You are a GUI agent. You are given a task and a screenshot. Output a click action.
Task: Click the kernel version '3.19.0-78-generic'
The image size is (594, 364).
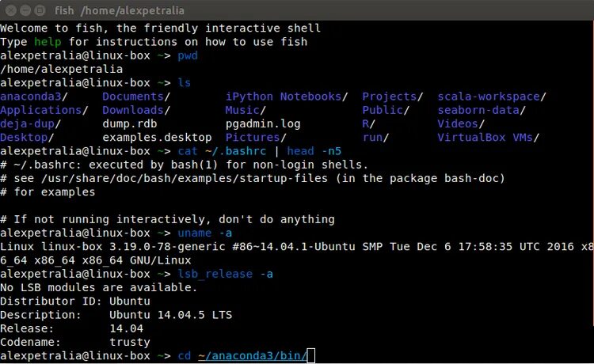click(167, 246)
